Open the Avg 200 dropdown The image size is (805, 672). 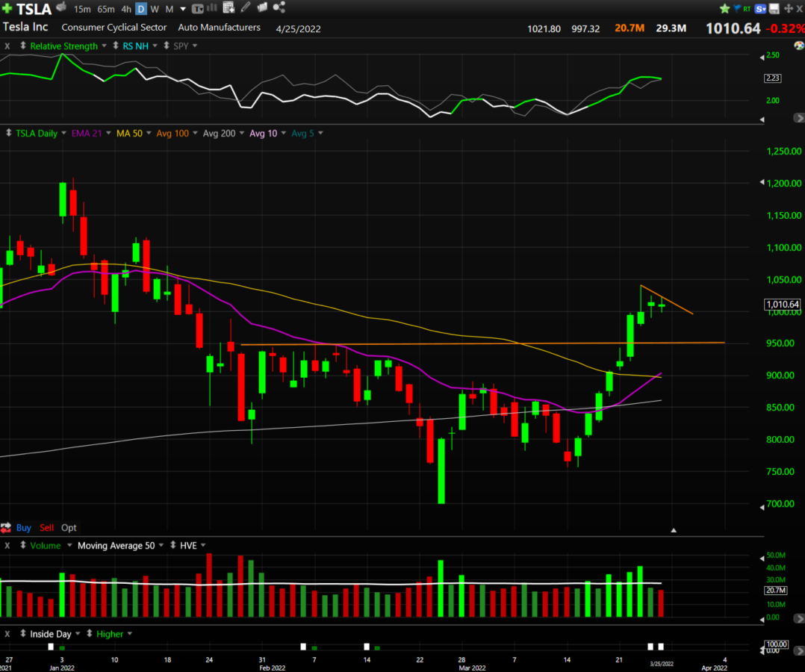pos(242,133)
